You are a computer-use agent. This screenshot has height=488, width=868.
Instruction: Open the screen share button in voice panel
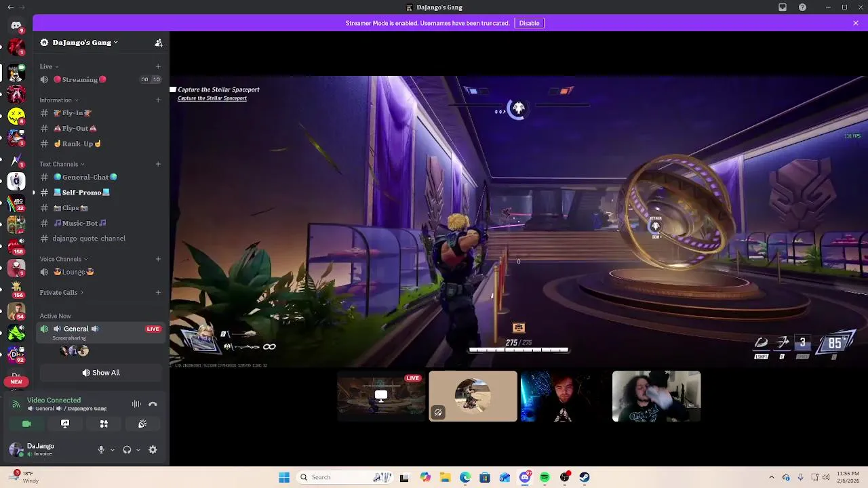coord(65,424)
